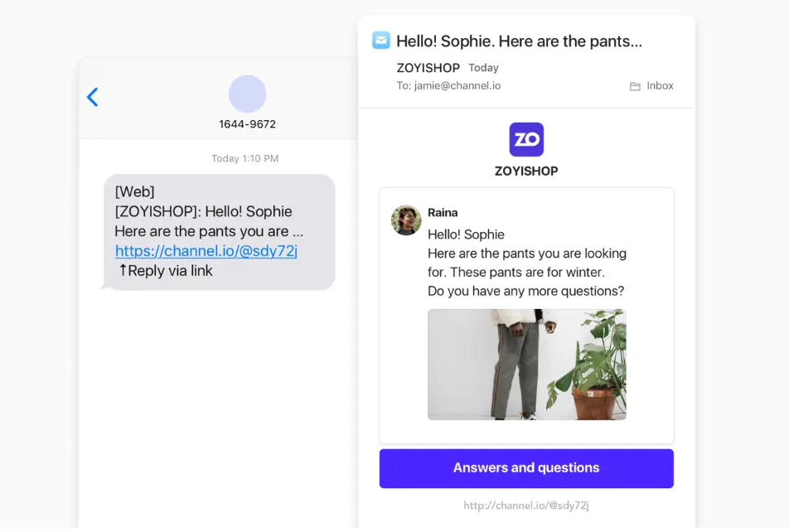Click the recipient jamie@channel.io address

coord(457,85)
